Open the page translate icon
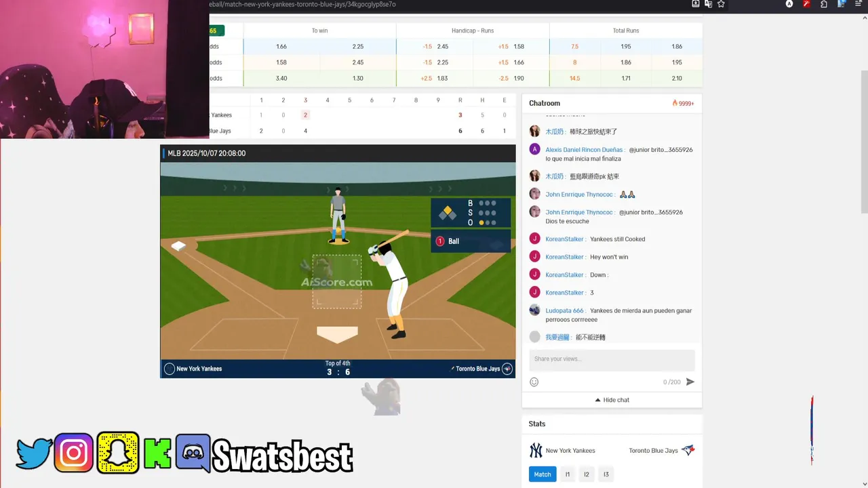The image size is (868, 488). click(x=709, y=4)
